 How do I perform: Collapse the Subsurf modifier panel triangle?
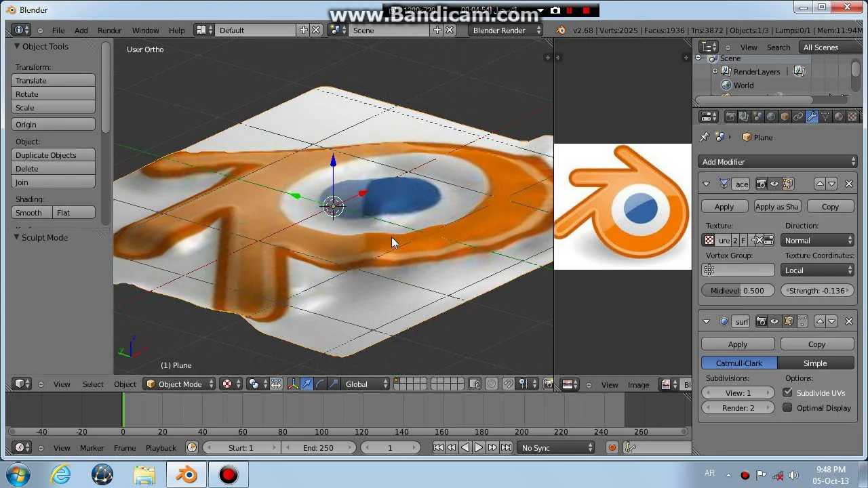coord(706,321)
